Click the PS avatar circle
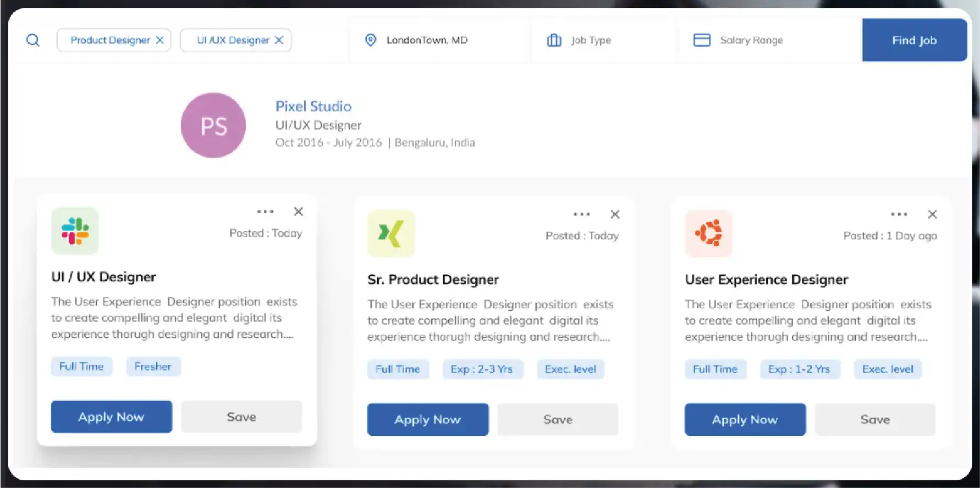Image resolution: width=980 pixels, height=488 pixels. pos(213,125)
